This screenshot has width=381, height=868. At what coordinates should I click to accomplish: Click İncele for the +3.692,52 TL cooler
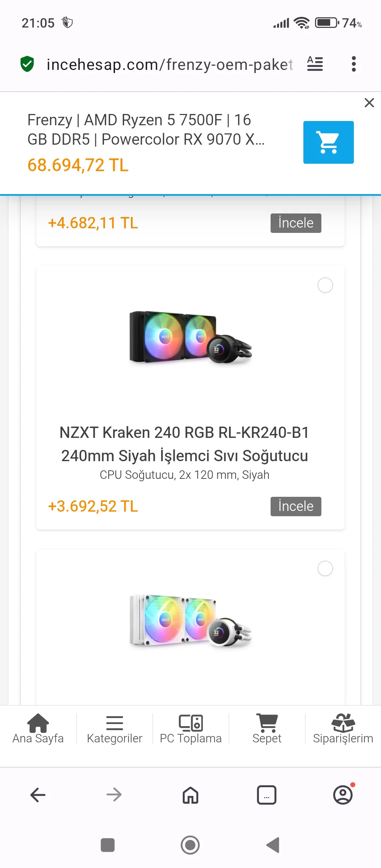pos(296,506)
